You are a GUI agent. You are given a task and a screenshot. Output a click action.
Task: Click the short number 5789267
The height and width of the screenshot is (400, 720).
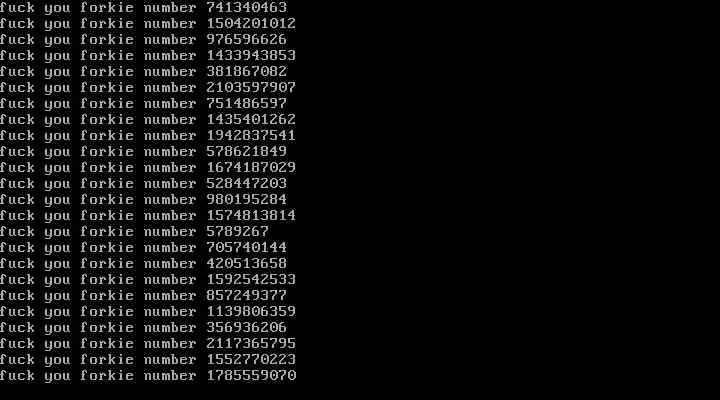click(237, 231)
